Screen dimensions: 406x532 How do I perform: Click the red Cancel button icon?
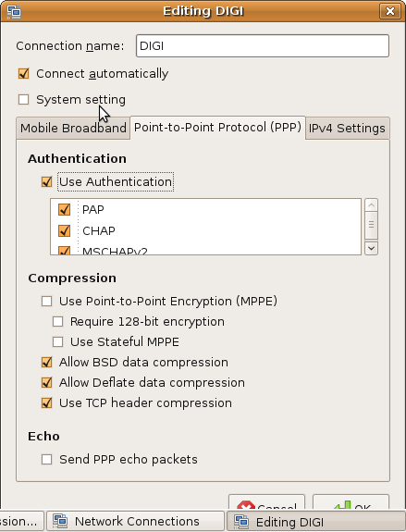pos(246,505)
